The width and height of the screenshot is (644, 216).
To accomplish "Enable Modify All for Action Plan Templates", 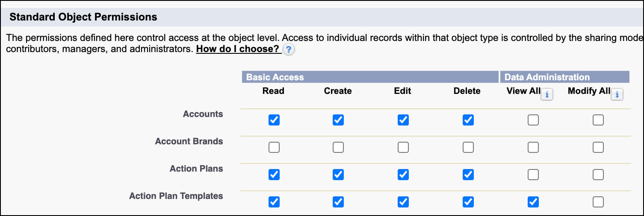I will (x=598, y=202).
